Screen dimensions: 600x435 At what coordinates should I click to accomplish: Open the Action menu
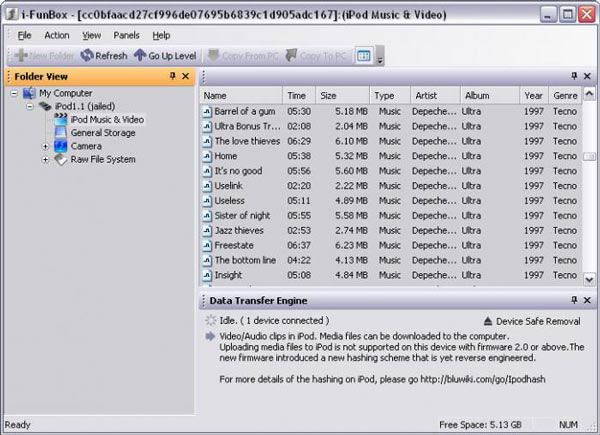57,36
